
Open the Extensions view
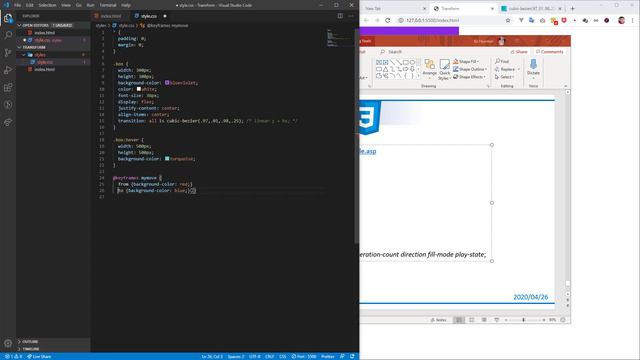click(8, 87)
